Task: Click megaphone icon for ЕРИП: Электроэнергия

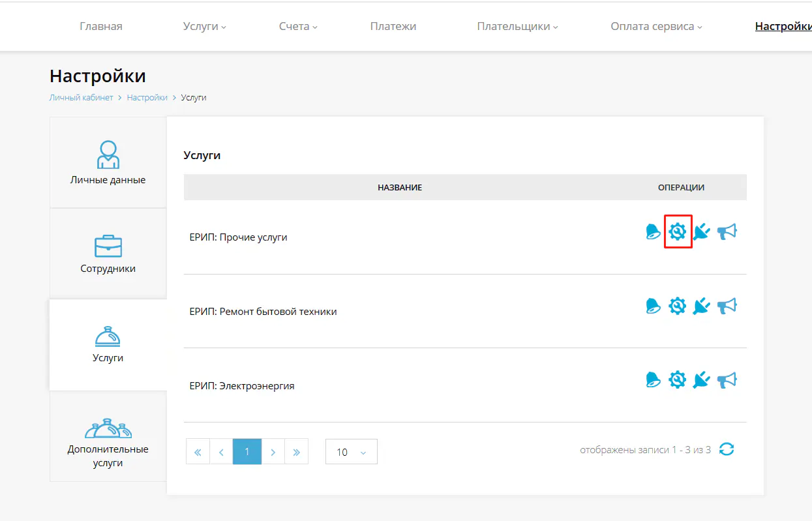Action: point(727,380)
